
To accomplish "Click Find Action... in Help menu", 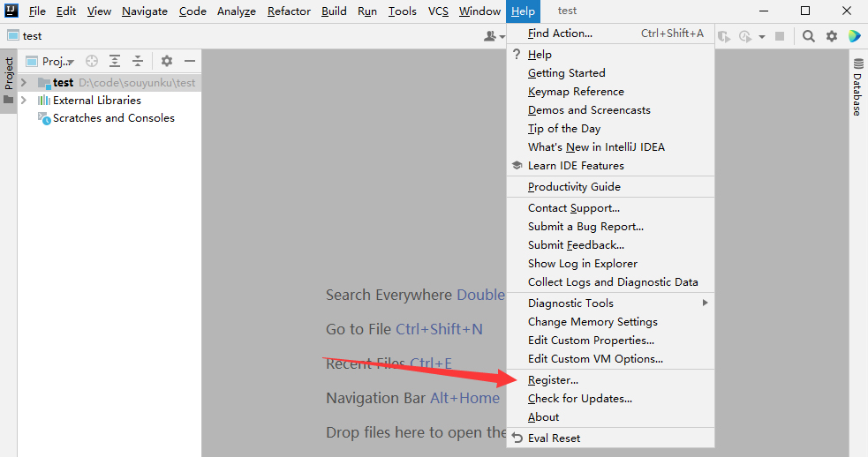I will tap(560, 34).
